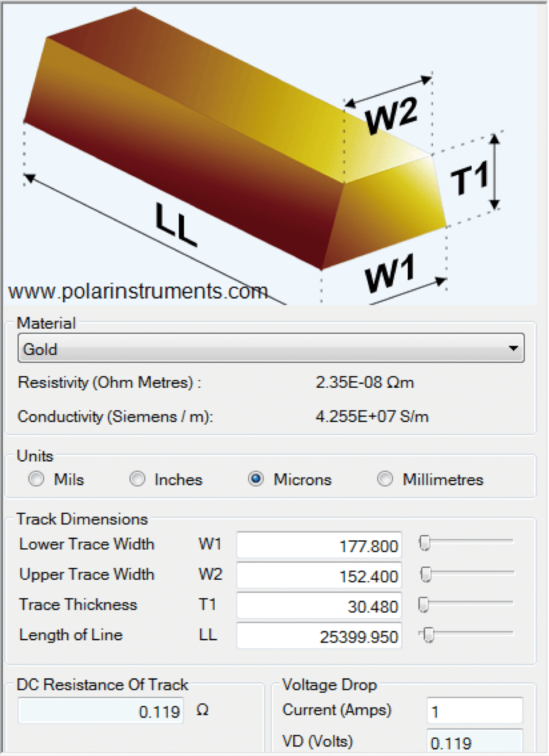Click the T1 label in the trace diagram

(470, 178)
